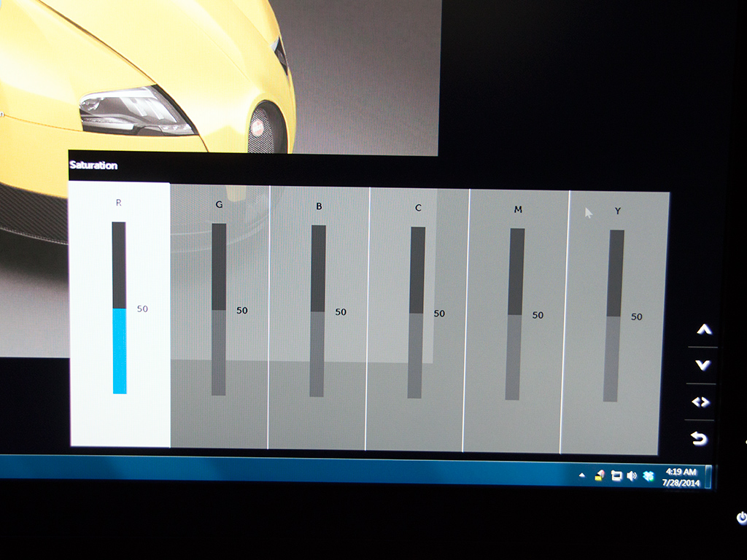
Task: Click the volume speaker tray icon
Action: tap(632, 475)
